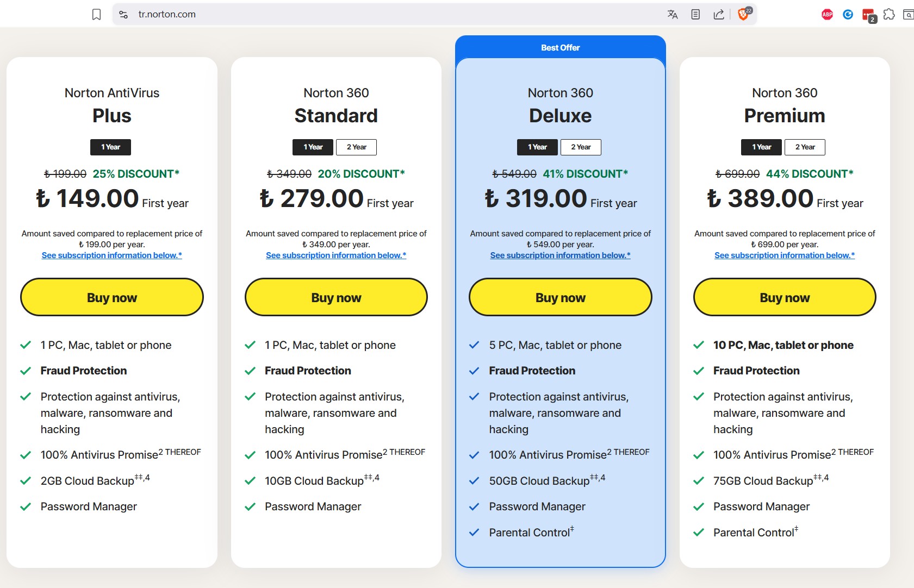Viewport: 914px width, 588px height.
Task: Click the 75GB Cloud Backup feature
Action: tap(771, 480)
